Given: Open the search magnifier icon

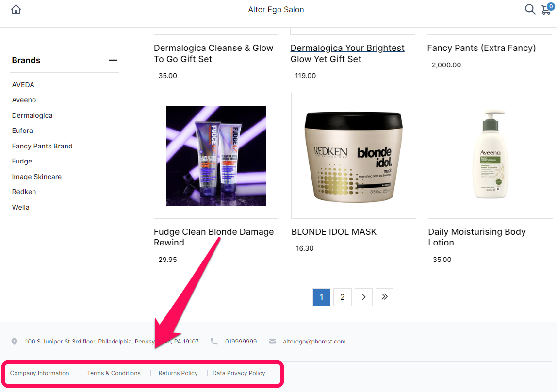Looking at the screenshot, I should tap(530, 9).
